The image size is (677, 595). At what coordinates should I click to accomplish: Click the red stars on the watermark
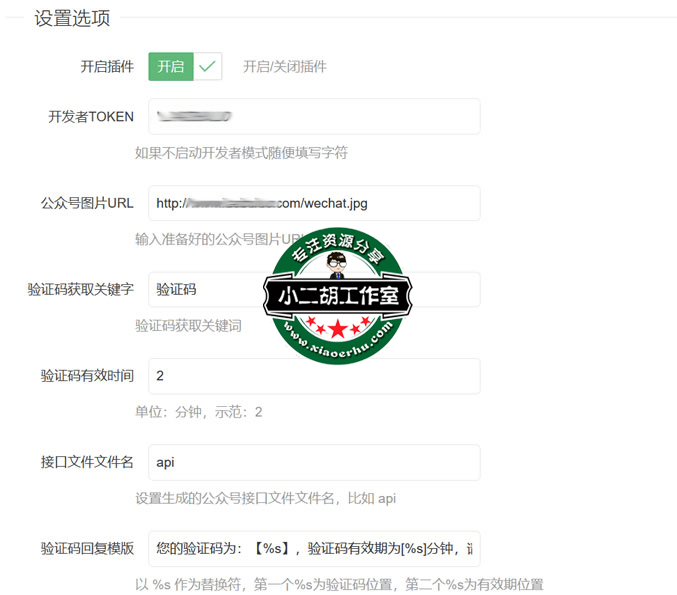pyautogui.click(x=338, y=327)
